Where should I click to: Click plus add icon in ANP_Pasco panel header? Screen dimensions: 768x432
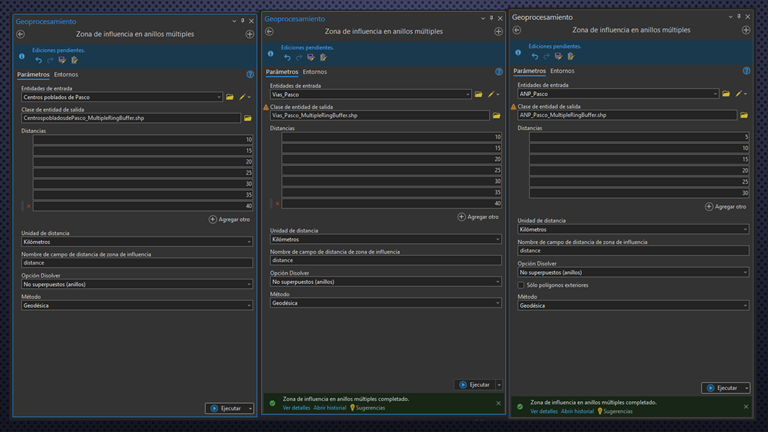pos(746,30)
